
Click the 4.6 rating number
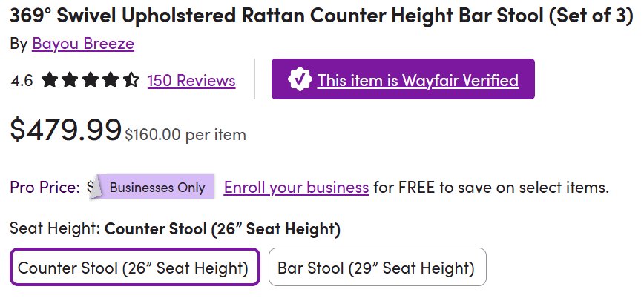tap(22, 80)
